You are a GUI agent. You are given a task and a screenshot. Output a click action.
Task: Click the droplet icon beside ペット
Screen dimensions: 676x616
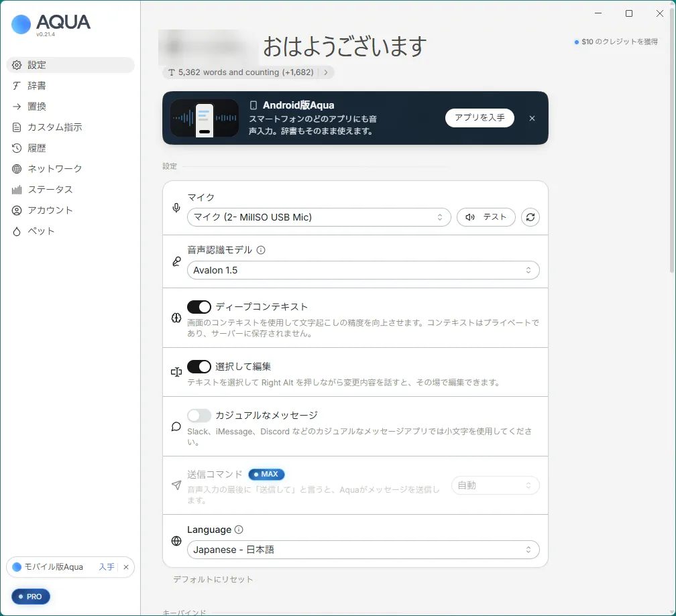click(x=16, y=231)
